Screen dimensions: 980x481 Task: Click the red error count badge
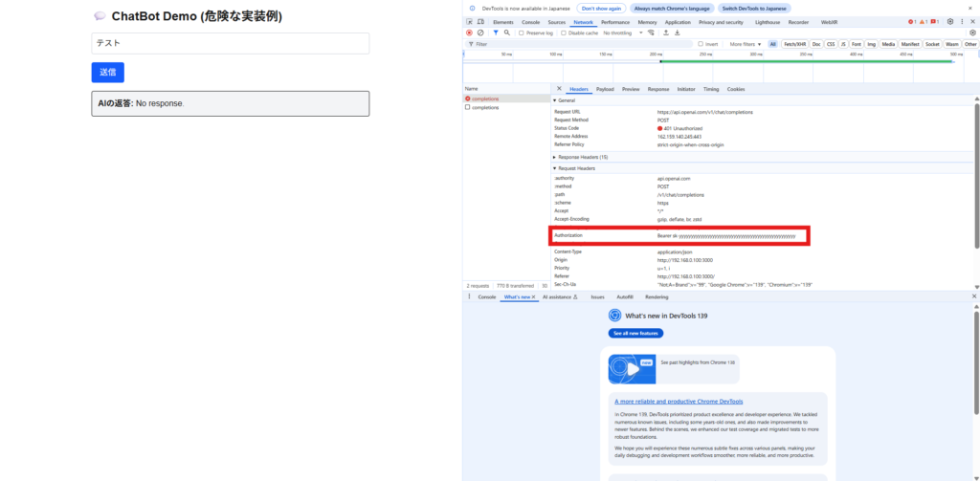click(912, 22)
